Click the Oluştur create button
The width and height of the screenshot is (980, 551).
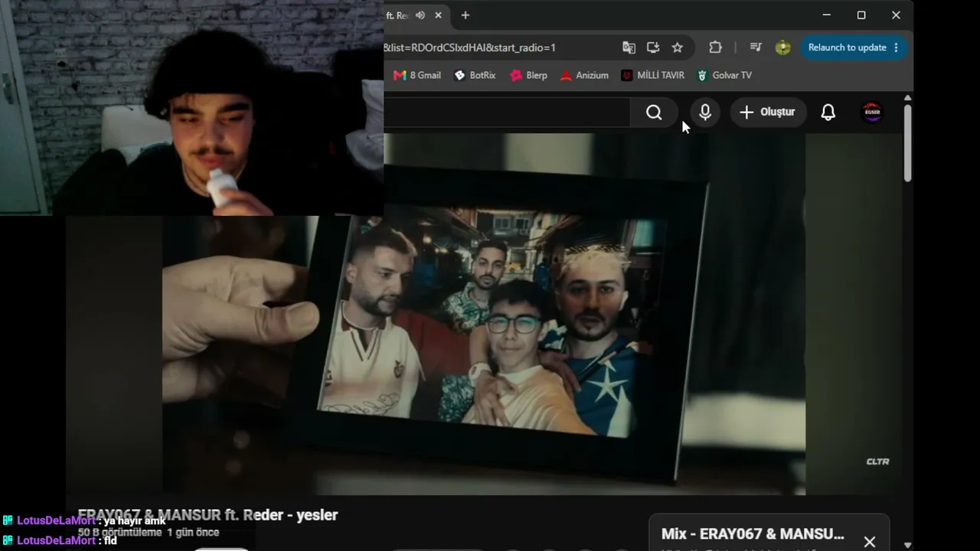[x=767, y=112]
